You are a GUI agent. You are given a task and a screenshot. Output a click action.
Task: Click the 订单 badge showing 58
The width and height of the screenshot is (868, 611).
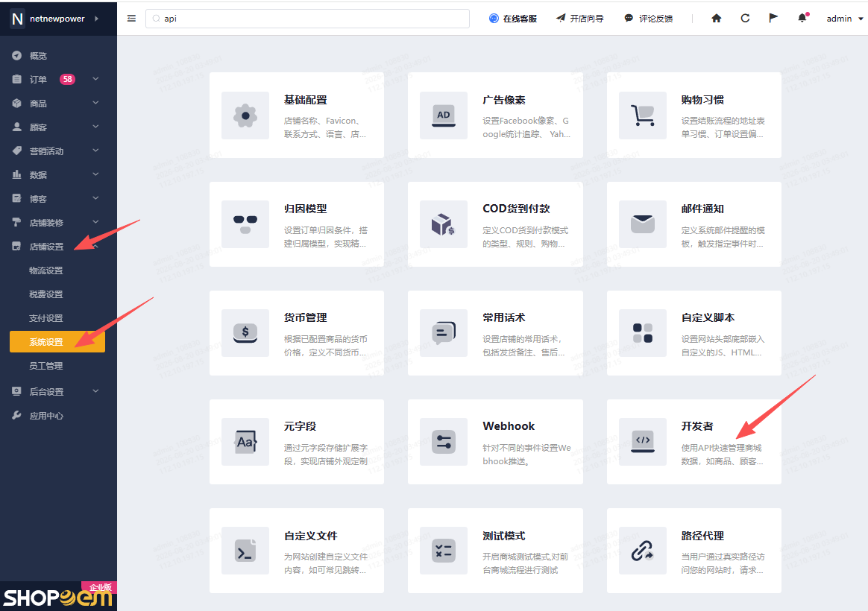tap(68, 79)
